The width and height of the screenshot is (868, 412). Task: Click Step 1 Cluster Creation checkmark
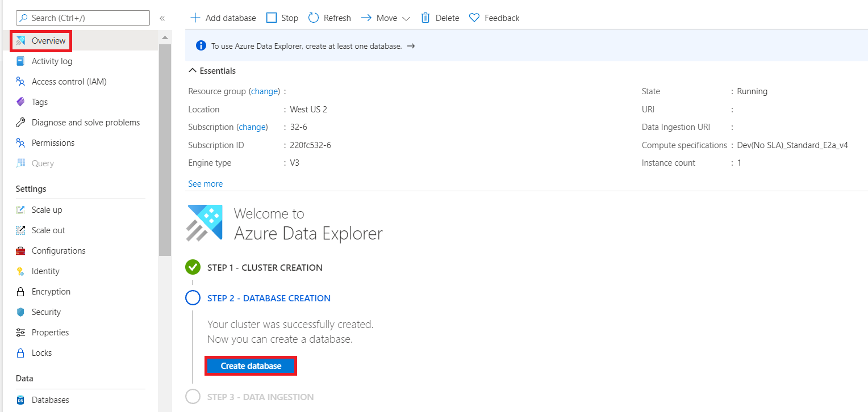[193, 267]
